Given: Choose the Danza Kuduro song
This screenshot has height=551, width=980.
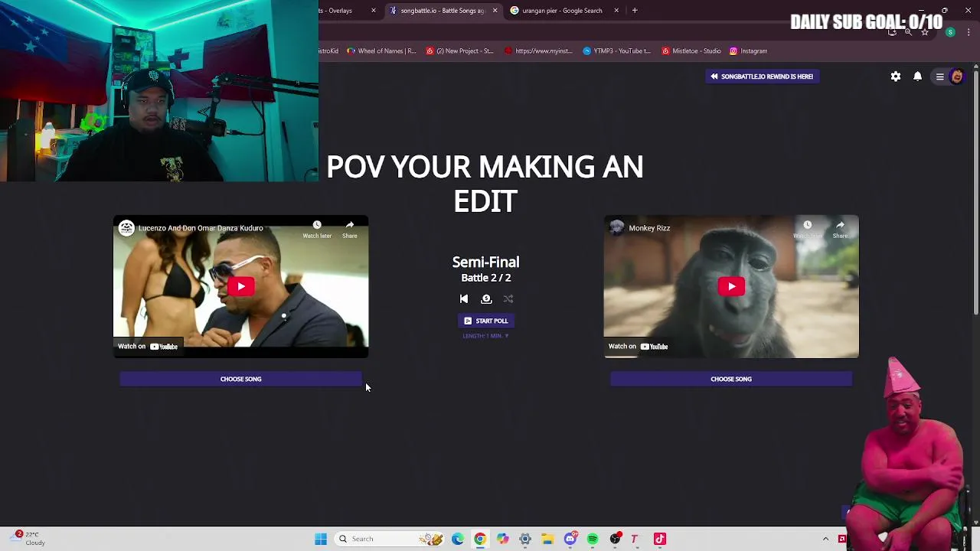Looking at the screenshot, I should pyautogui.click(x=240, y=379).
